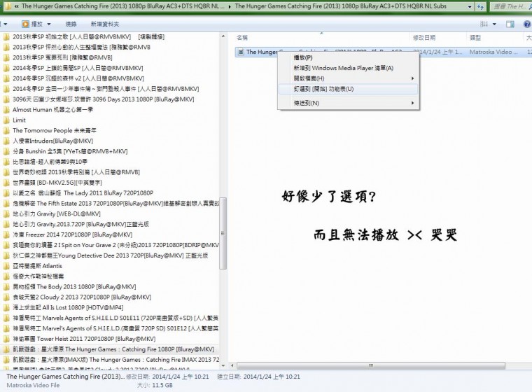
Task: Open the dropdown arrow beside 播放
Action: pyautogui.click(x=49, y=24)
